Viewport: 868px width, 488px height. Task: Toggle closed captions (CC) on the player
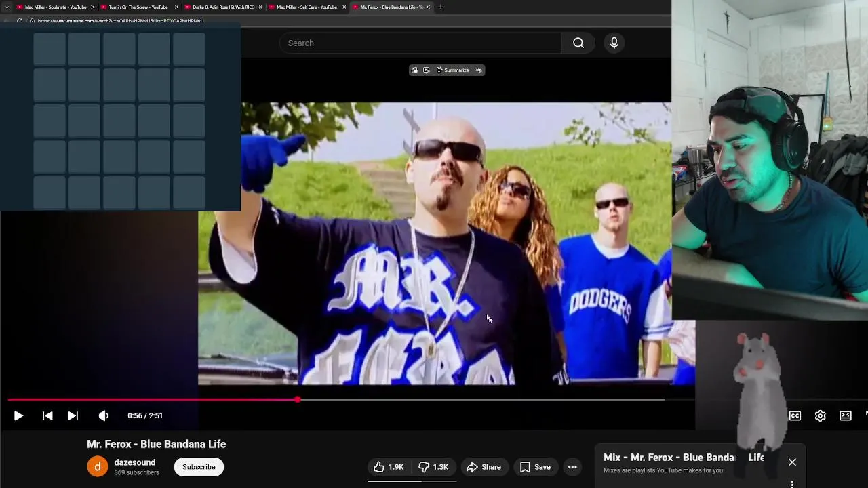[795, 415]
